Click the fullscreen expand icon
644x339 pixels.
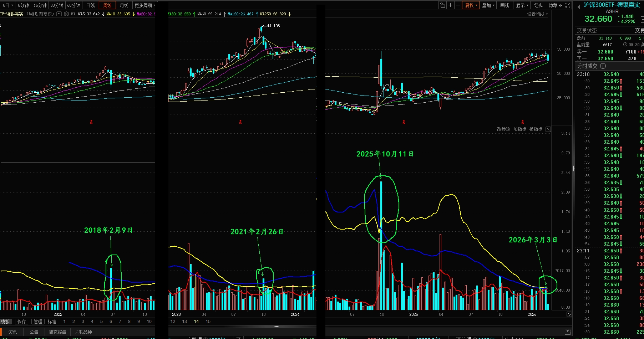tap(568, 5)
